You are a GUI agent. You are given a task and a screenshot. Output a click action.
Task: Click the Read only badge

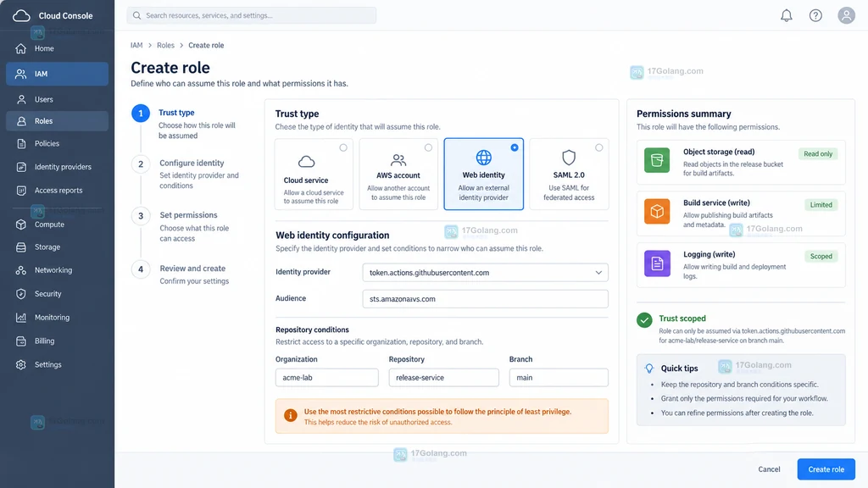[818, 154]
